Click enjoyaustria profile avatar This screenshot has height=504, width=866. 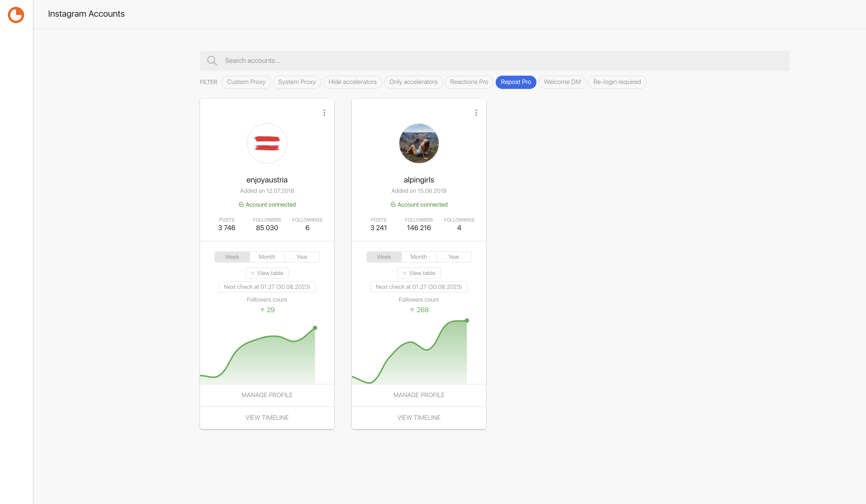pos(267,143)
